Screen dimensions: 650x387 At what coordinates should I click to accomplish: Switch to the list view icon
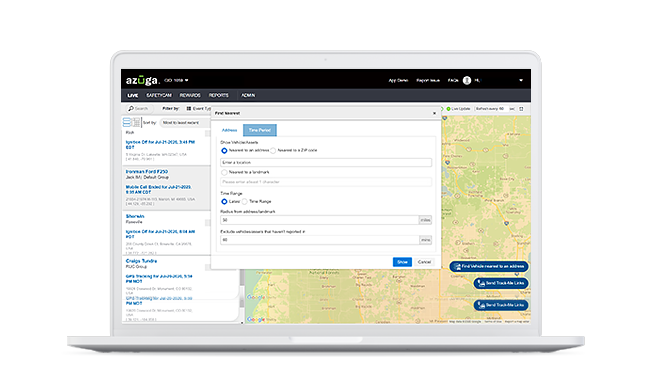click(126, 122)
